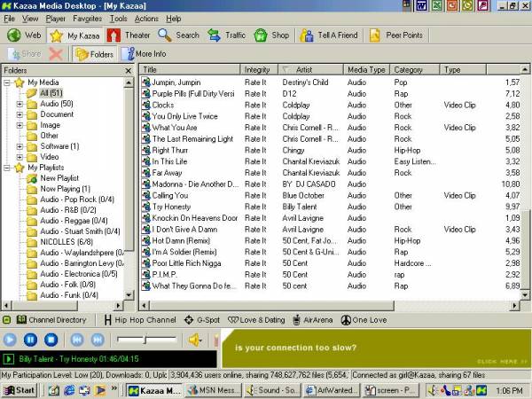
Task: Open the Web toolbar button
Action: coord(24,35)
